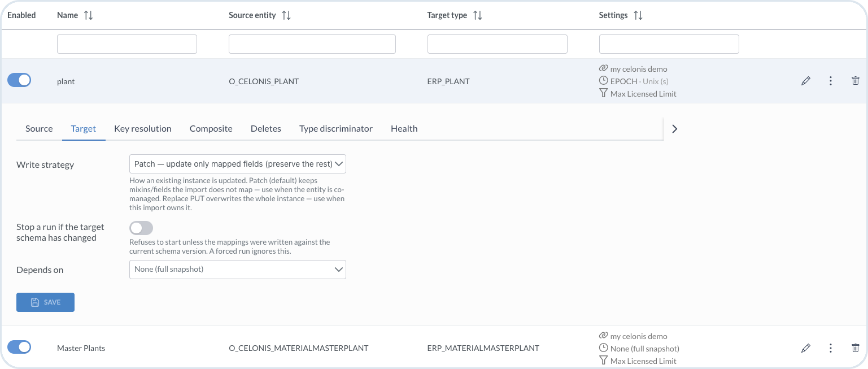The image size is (868, 369).
Task: Sort by Target type column arrows
Action: (x=478, y=16)
